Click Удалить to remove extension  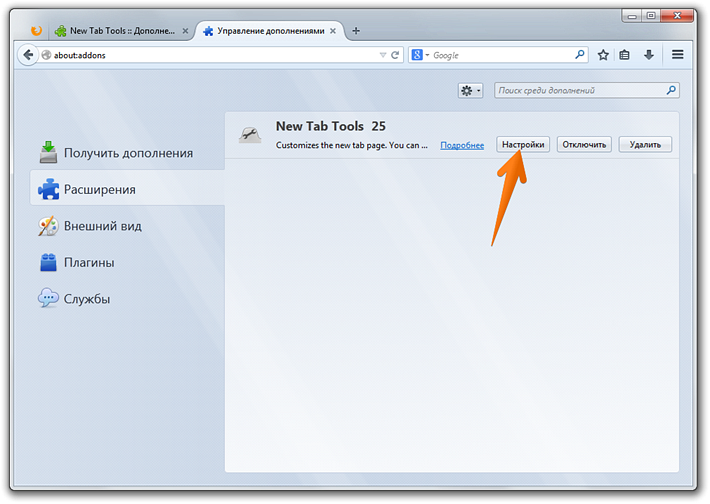click(x=645, y=144)
